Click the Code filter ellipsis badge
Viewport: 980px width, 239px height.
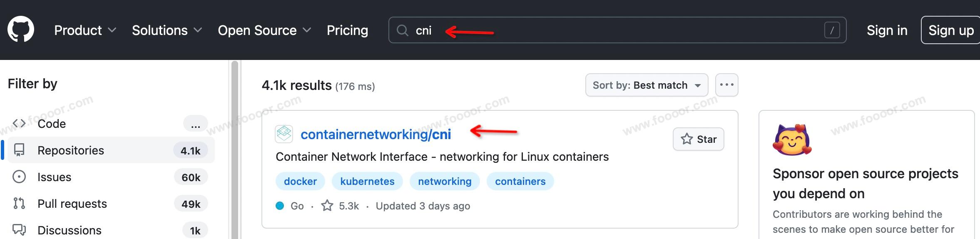pyautogui.click(x=195, y=124)
